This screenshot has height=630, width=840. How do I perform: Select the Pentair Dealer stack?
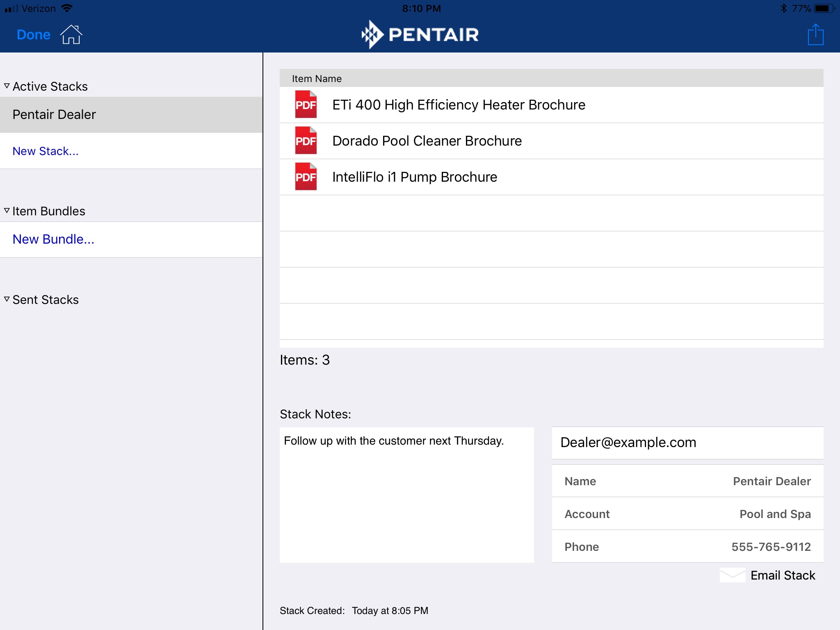[x=131, y=114]
